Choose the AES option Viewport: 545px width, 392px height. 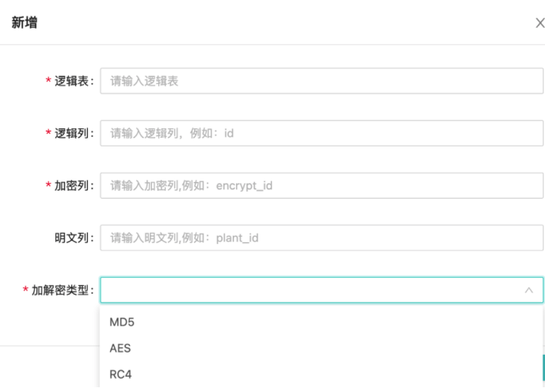[120, 348]
